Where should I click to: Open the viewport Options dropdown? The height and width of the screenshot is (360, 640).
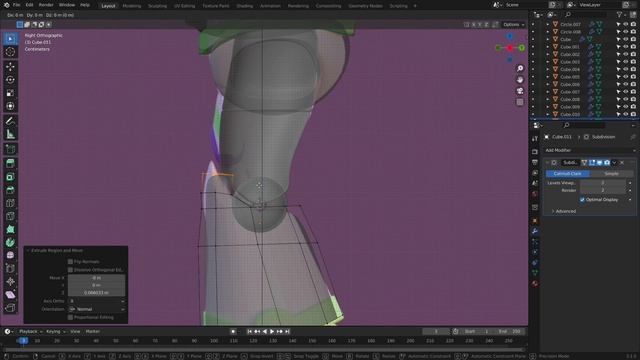pos(513,24)
